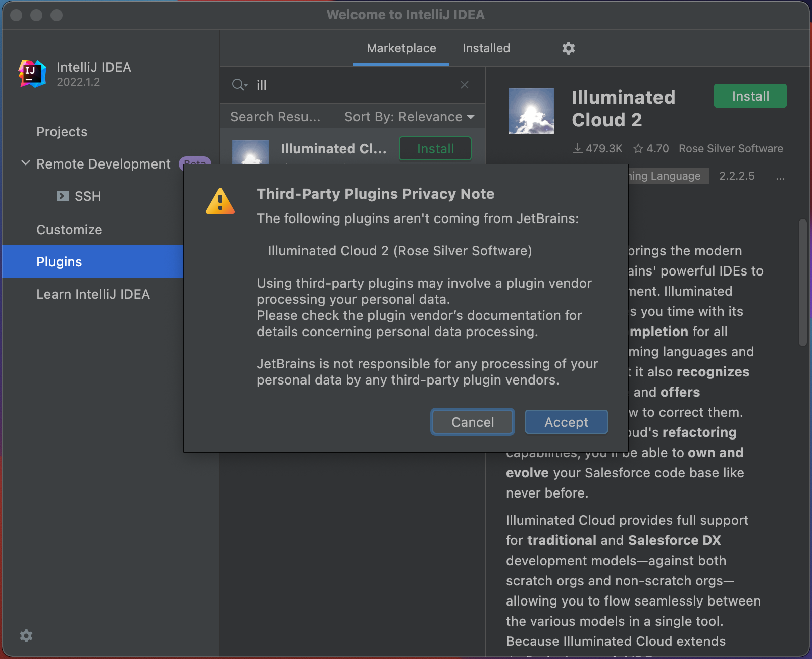Select Customize in the sidebar
Viewport: 812px width, 659px height.
(69, 230)
